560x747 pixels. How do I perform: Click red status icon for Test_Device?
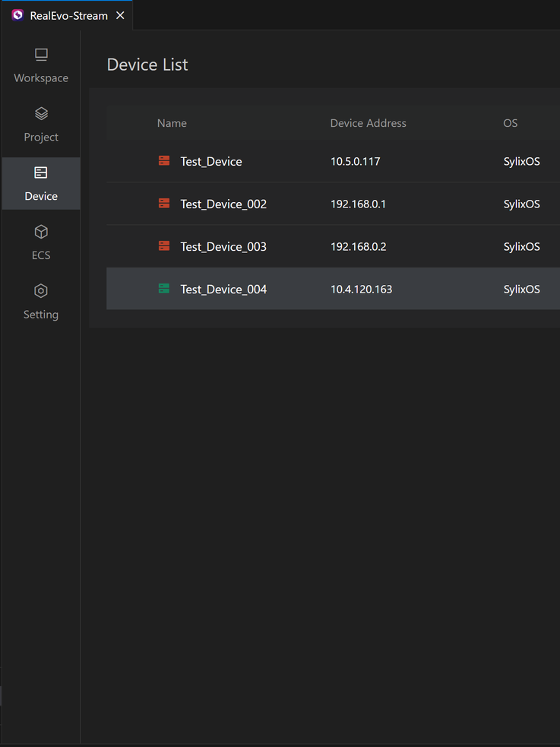pyautogui.click(x=164, y=161)
